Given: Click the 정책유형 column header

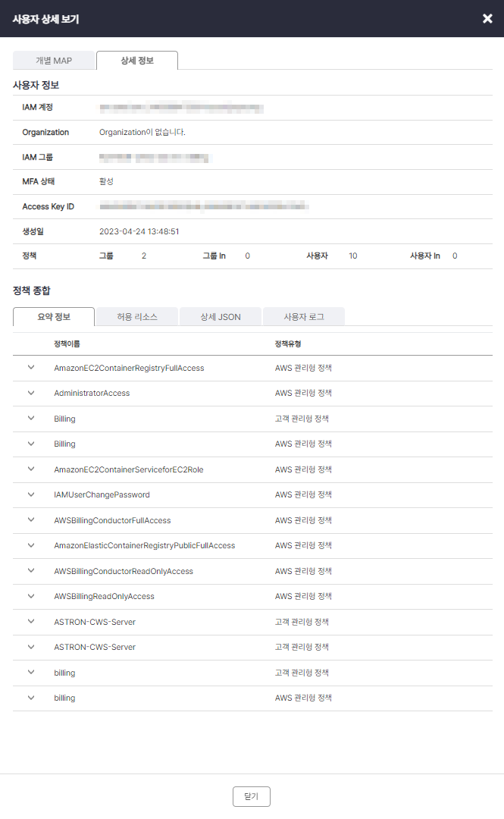Looking at the screenshot, I should pos(288,344).
